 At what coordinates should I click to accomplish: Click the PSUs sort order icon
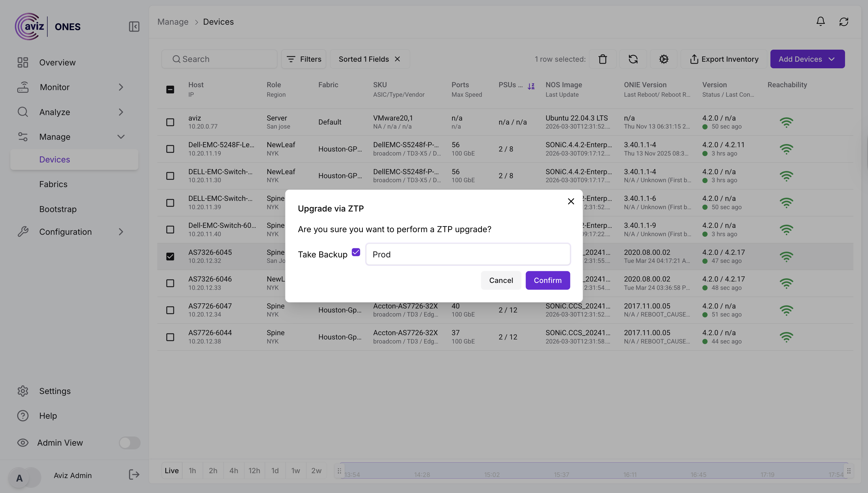(x=531, y=86)
